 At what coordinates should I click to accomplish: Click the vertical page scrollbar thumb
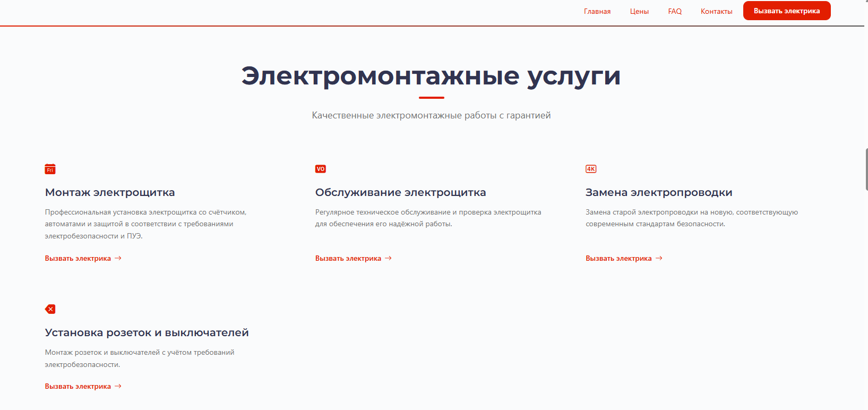(x=866, y=169)
